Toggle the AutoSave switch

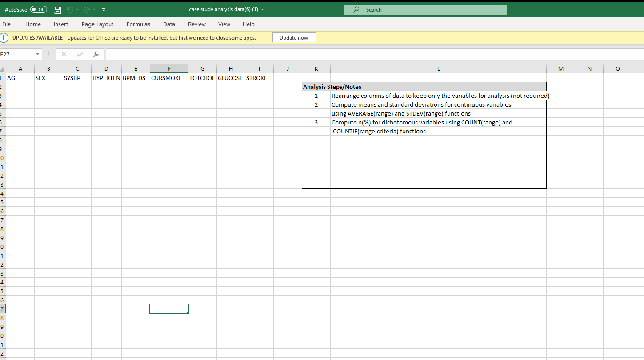point(39,9)
